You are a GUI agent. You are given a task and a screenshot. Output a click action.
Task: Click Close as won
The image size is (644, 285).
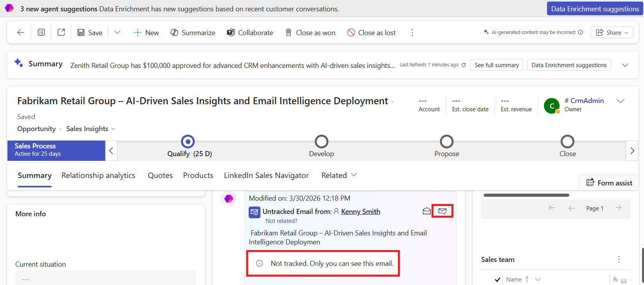[310, 32]
